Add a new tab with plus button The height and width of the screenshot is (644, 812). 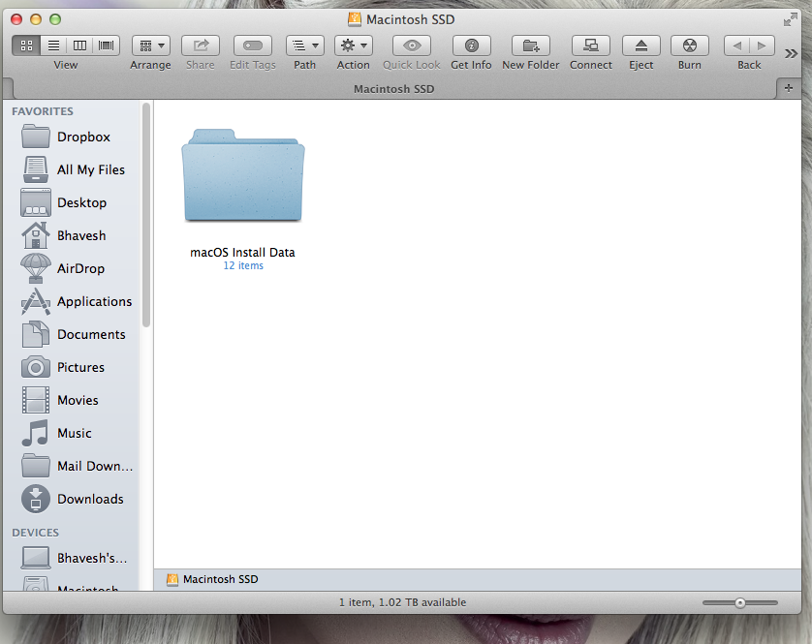[x=789, y=88]
